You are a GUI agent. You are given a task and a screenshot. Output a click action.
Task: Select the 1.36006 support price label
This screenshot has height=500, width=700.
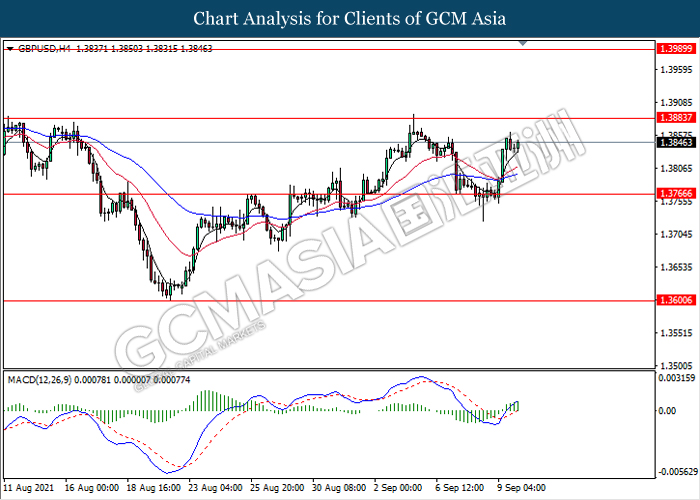coord(677,300)
